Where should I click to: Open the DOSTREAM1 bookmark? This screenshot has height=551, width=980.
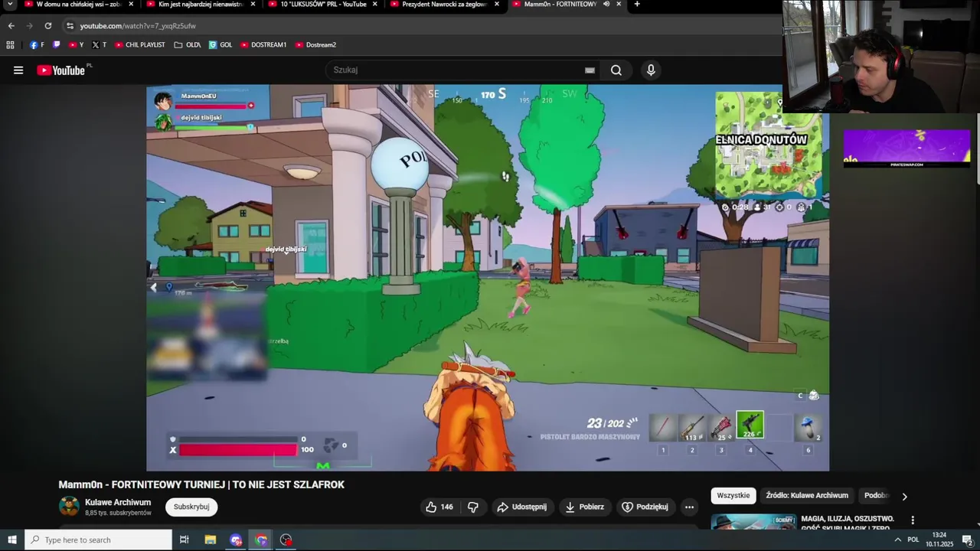(263, 45)
